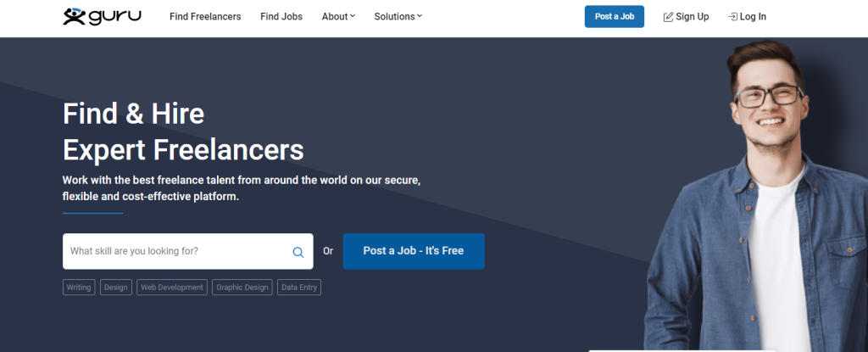Image resolution: width=868 pixels, height=352 pixels.
Task: Expand the Solutions dropdown menu
Action: click(398, 17)
